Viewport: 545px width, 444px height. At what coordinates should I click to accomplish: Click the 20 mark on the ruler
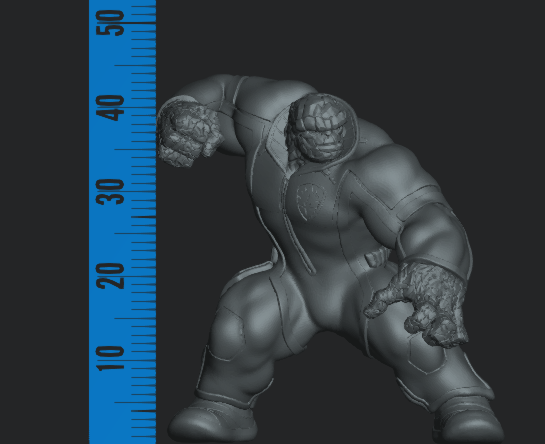(110, 276)
